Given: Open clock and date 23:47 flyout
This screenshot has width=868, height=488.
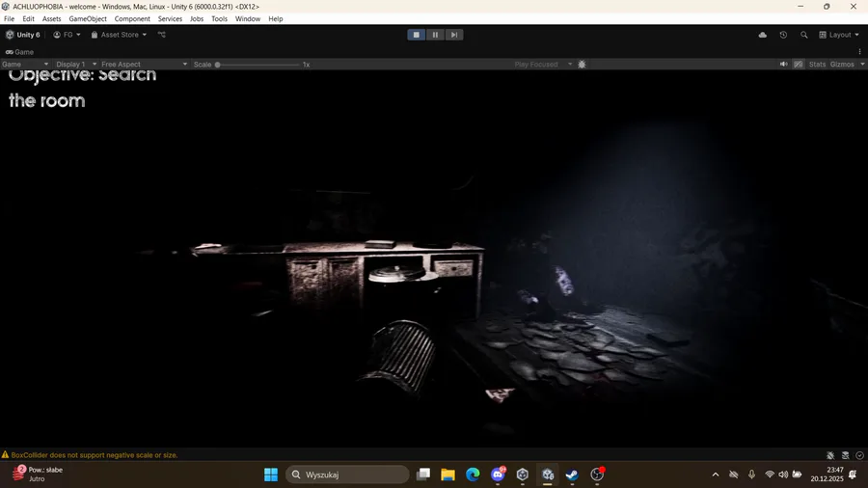Looking at the screenshot, I should [827, 474].
